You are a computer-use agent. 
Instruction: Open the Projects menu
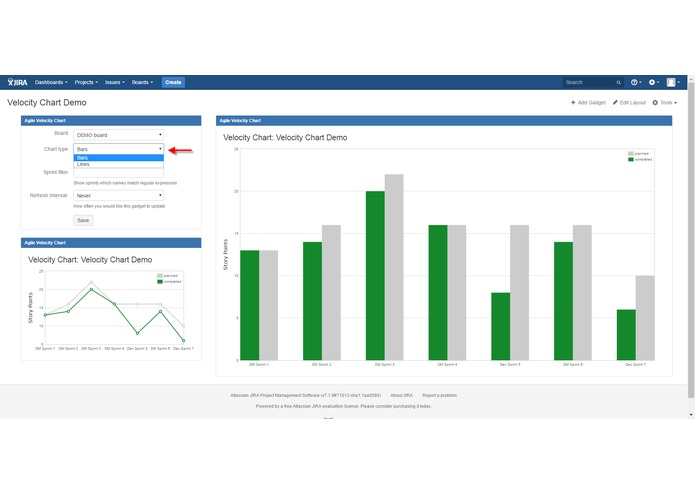click(86, 82)
